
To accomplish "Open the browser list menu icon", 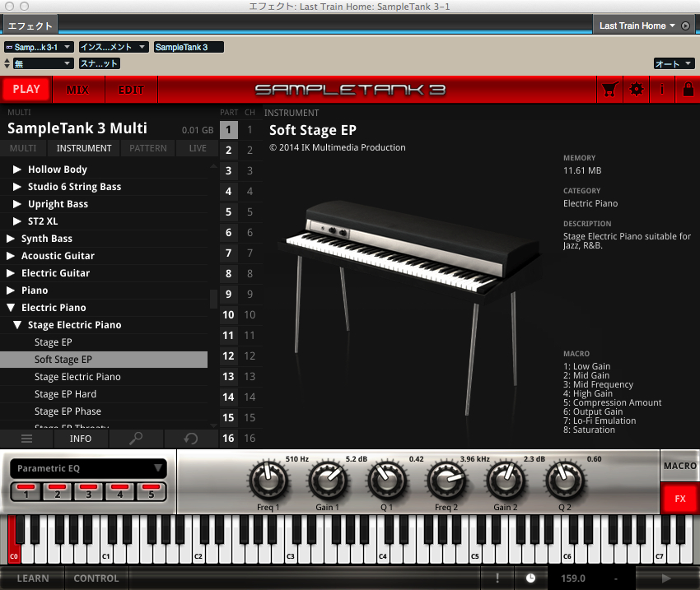I will [27, 439].
